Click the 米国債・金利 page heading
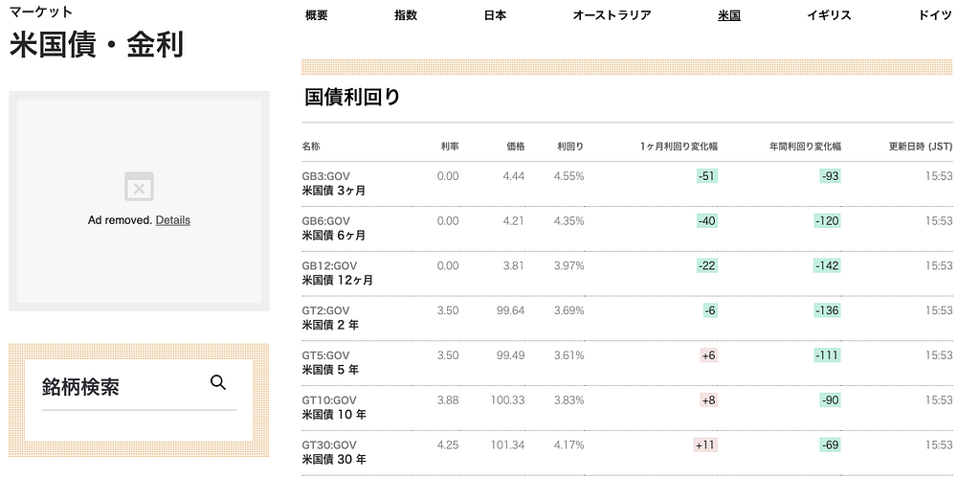Viewport: 980px width, 478px height. coord(97,44)
